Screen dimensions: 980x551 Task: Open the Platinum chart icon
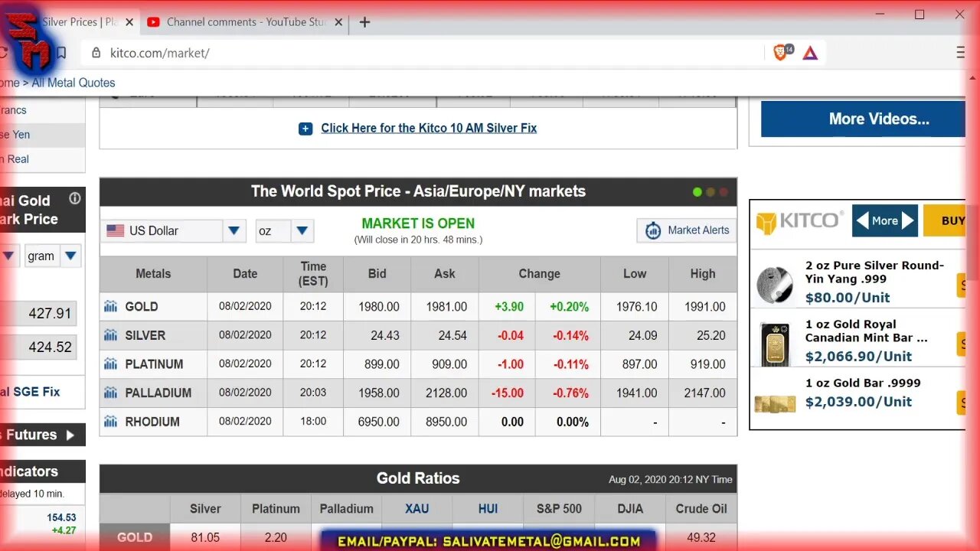pyautogui.click(x=111, y=364)
